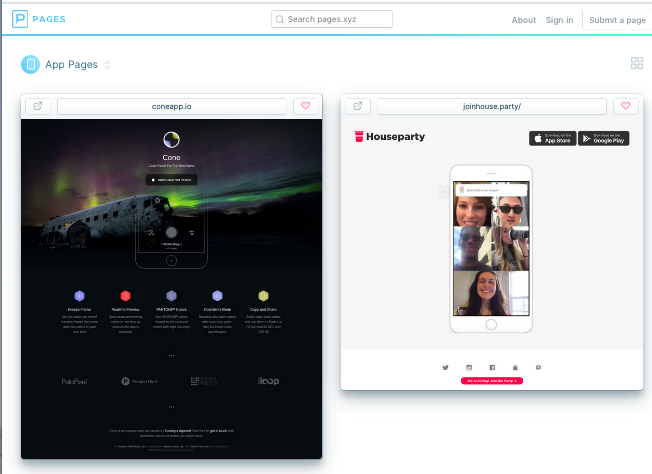Click the coneapp.io address bar
The height and width of the screenshot is (474, 652).
pos(172,106)
